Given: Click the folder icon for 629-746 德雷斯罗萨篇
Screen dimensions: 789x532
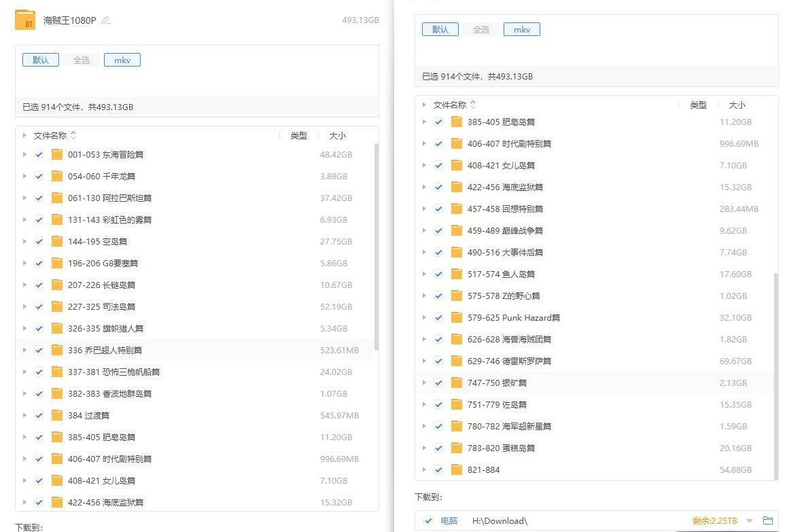Looking at the screenshot, I should tap(457, 361).
